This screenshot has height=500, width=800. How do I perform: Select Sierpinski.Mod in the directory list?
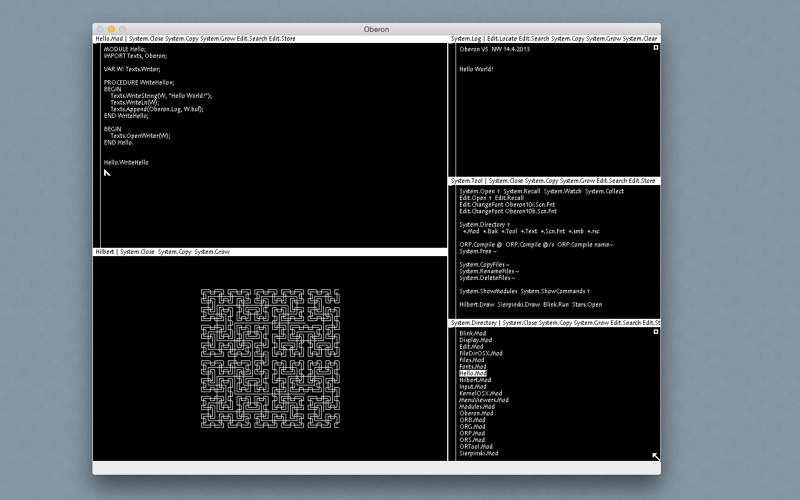478,453
